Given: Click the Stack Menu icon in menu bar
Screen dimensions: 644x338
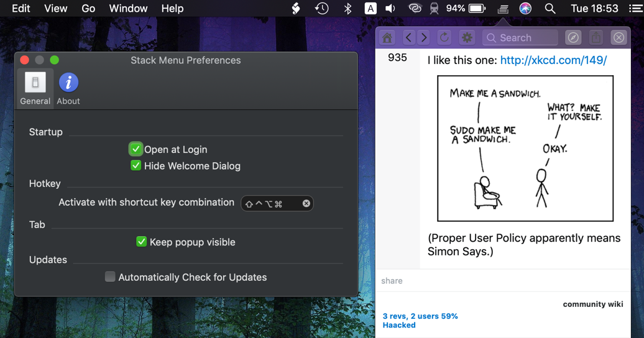Looking at the screenshot, I should (x=503, y=8).
